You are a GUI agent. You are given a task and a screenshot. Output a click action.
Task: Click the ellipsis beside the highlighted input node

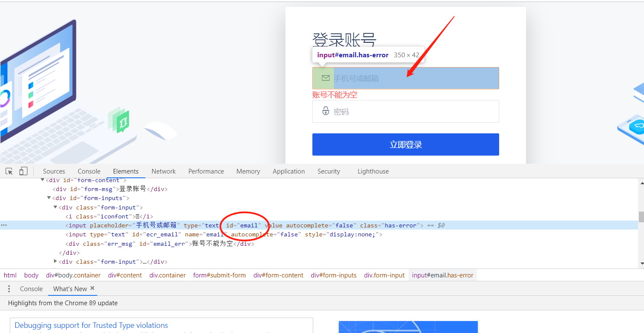coord(4,225)
